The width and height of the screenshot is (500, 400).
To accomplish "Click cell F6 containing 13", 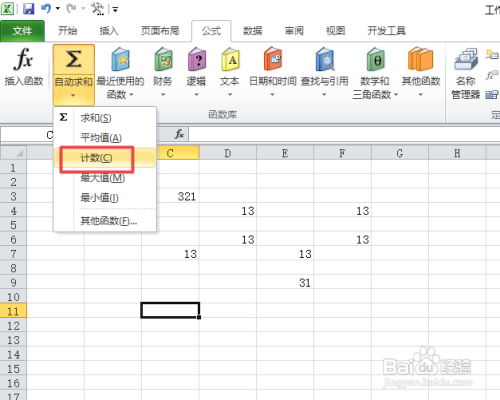I will 342,239.
